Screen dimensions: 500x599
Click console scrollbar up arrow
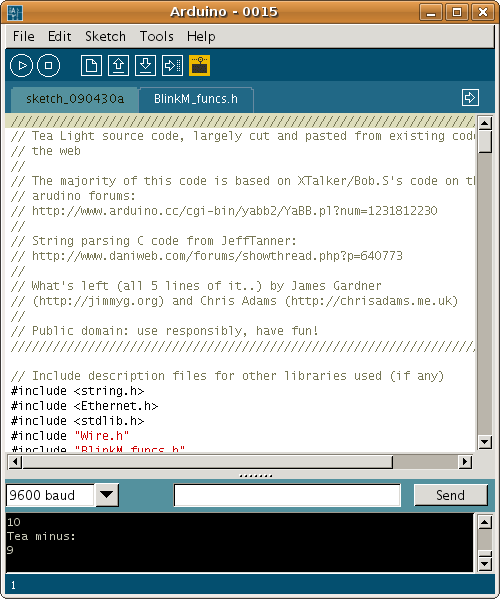[x=485, y=522]
